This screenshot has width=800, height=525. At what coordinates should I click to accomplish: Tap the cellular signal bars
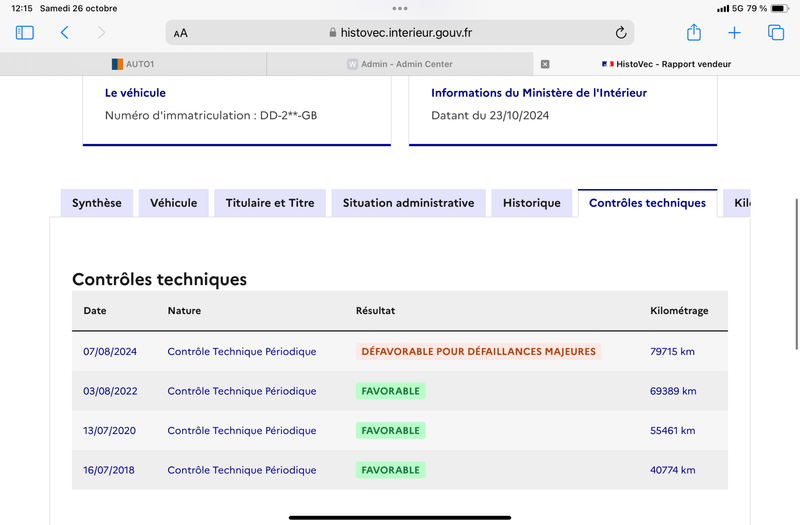[x=722, y=9]
